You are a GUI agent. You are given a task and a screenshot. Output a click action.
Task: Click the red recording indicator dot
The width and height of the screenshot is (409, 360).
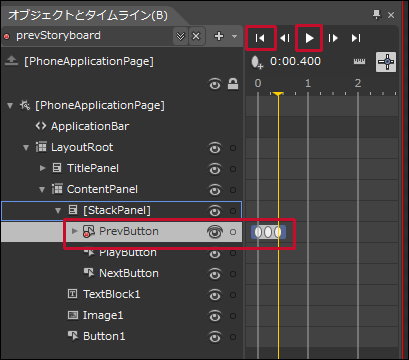click(7, 36)
